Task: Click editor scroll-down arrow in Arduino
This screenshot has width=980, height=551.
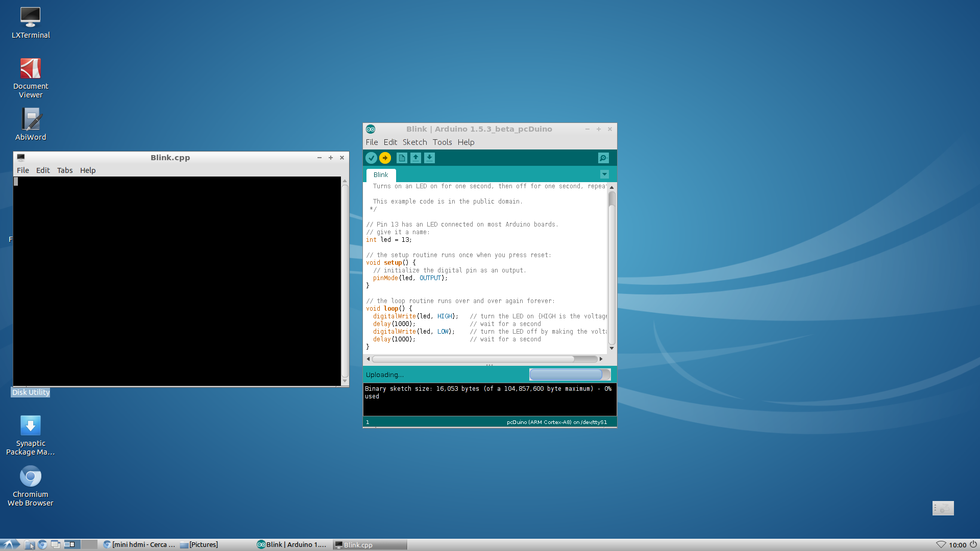Action: [611, 348]
